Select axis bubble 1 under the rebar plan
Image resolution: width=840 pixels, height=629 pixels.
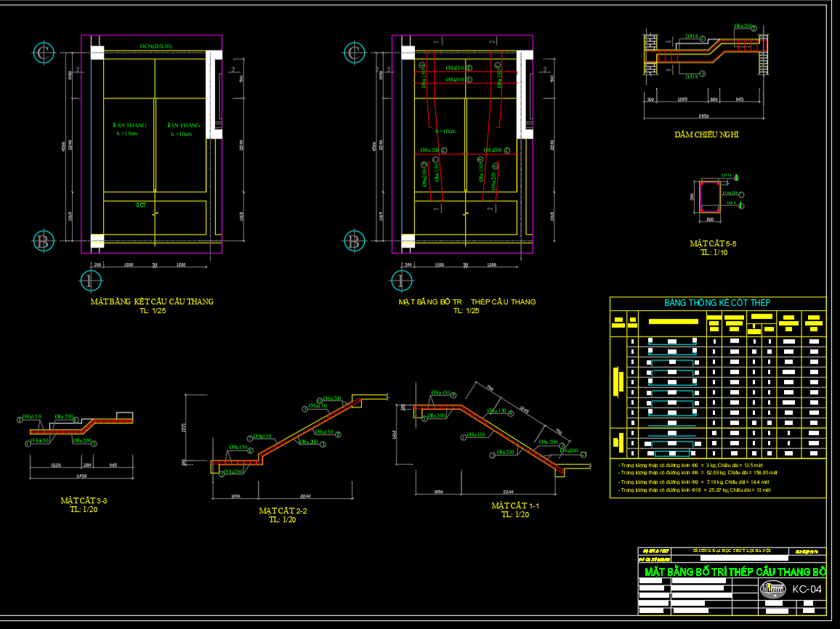tap(401, 280)
